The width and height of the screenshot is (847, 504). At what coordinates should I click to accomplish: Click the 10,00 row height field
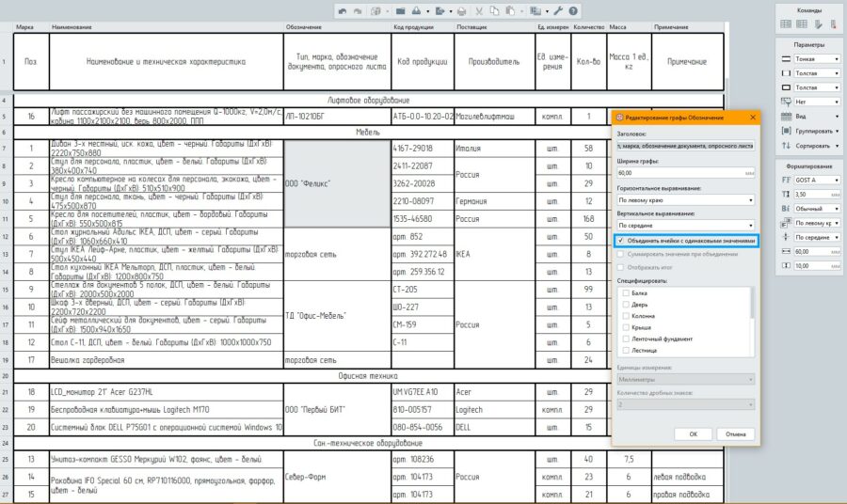tap(817, 266)
